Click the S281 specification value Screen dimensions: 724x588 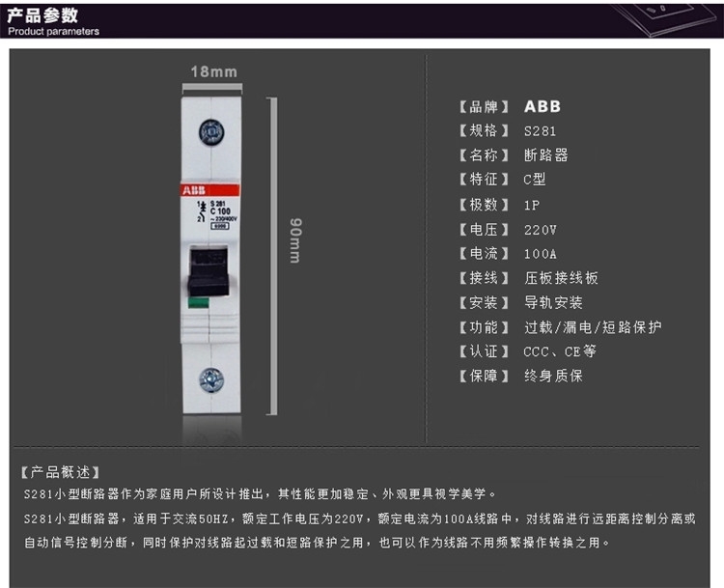click(x=540, y=131)
